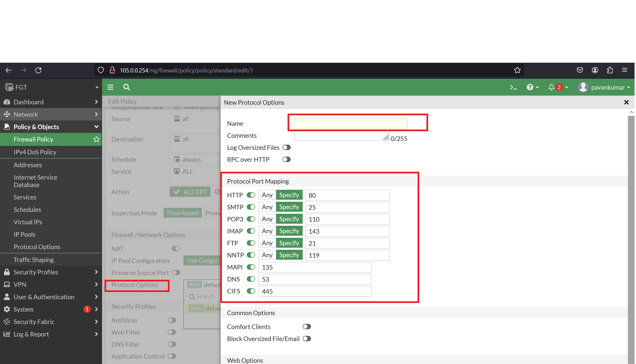Open the FGT device dropdown
The image size is (636, 364).
pyautogui.click(x=97, y=87)
